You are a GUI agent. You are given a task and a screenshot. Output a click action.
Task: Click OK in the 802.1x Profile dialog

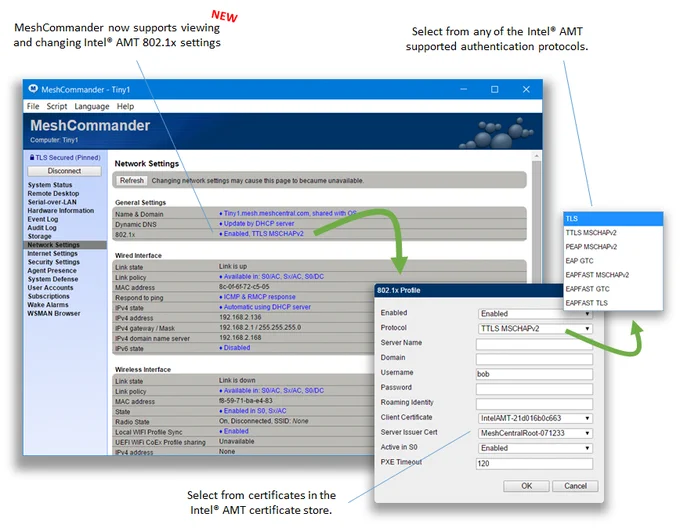pos(526,486)
